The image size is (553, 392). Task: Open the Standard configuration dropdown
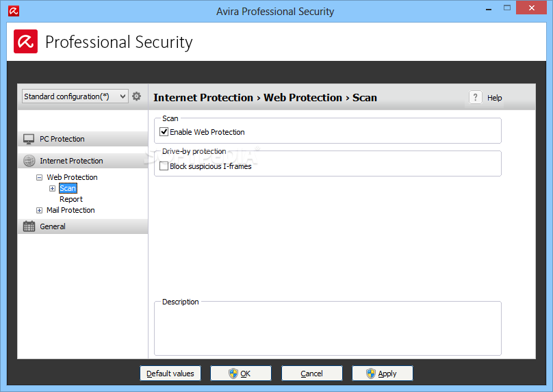click(x=75, y=96)
